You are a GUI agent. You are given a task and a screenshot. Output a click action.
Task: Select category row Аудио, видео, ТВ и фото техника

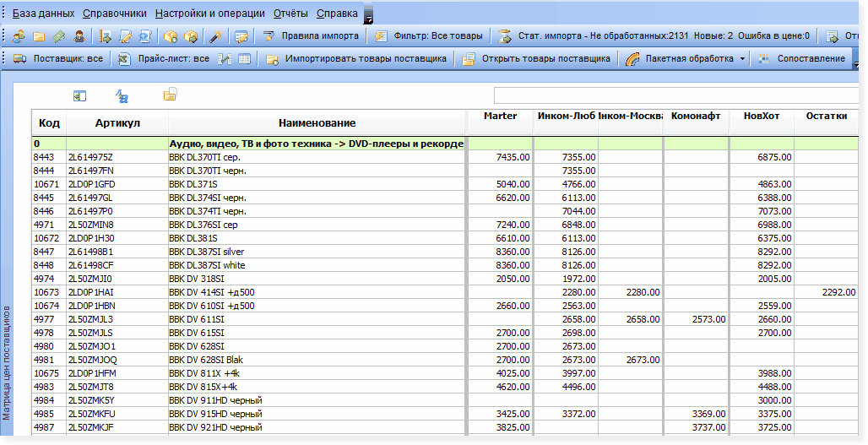tap(445, 144)
